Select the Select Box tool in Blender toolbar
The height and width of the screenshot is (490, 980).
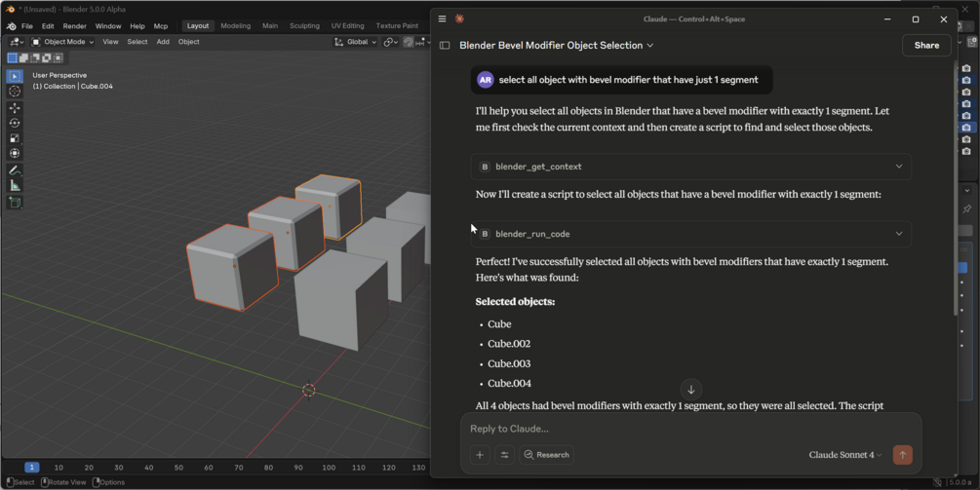click(15, 76)
